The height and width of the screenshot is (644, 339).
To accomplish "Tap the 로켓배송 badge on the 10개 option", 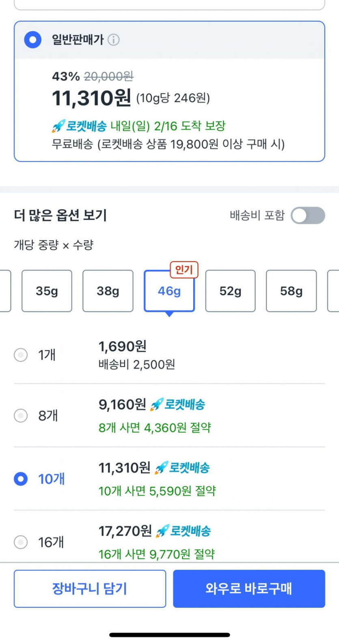I will tap(183, 468).
